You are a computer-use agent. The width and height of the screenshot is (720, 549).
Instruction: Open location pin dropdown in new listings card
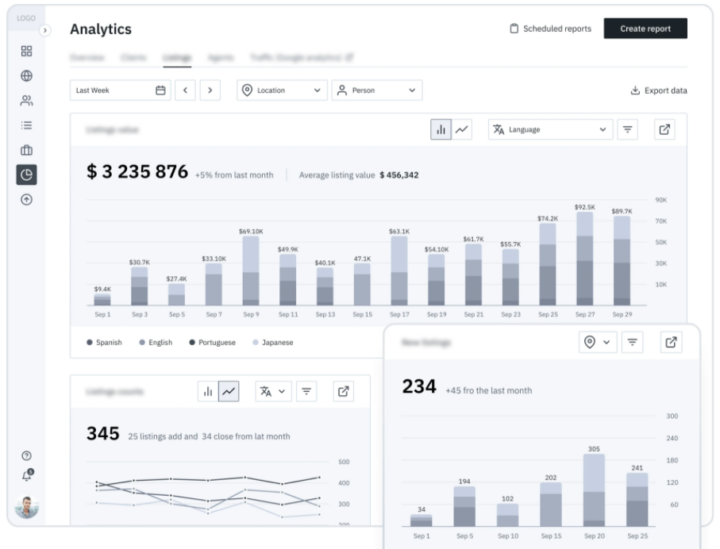(x=597, y=342)
